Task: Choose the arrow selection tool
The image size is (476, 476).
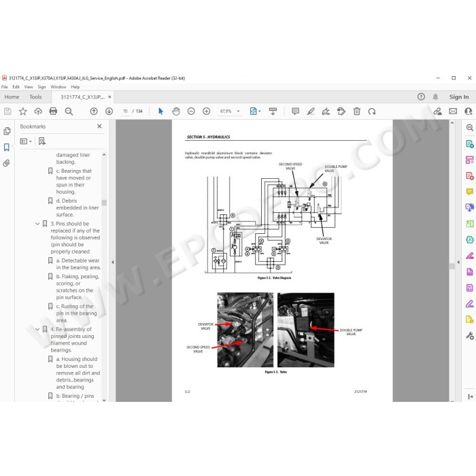Action: [160, 112]
